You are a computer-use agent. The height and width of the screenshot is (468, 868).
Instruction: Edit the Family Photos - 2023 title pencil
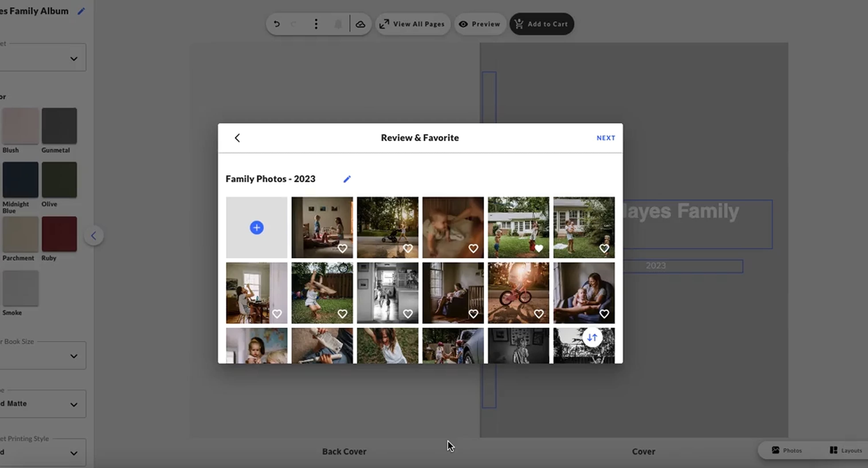[x=347, y=179]
